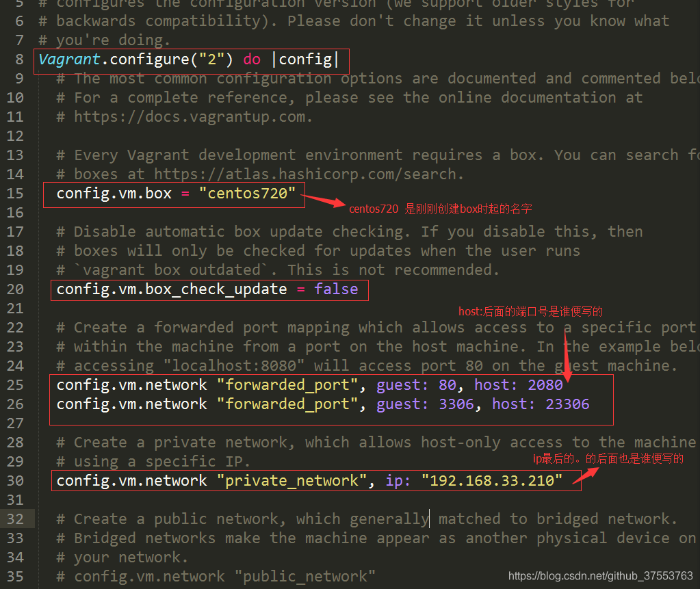This screenshot has width=700, height=589.
Task: Place cursor on host port 23306
Action: [567, 404]
